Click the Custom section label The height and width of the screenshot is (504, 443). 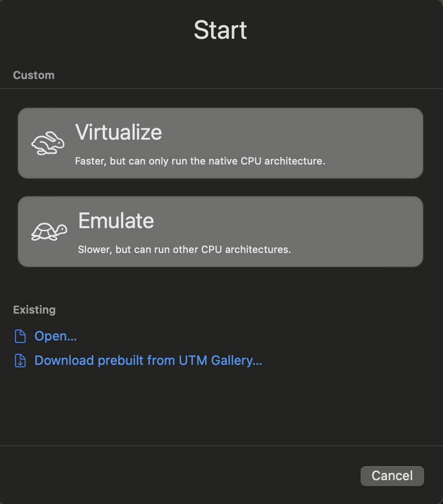pos(34,76)
